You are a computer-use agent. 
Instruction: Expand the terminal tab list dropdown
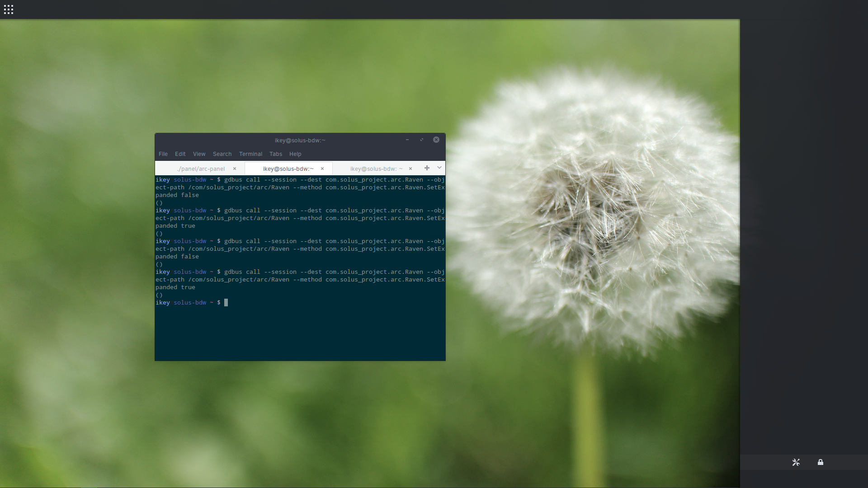point(439,168)
